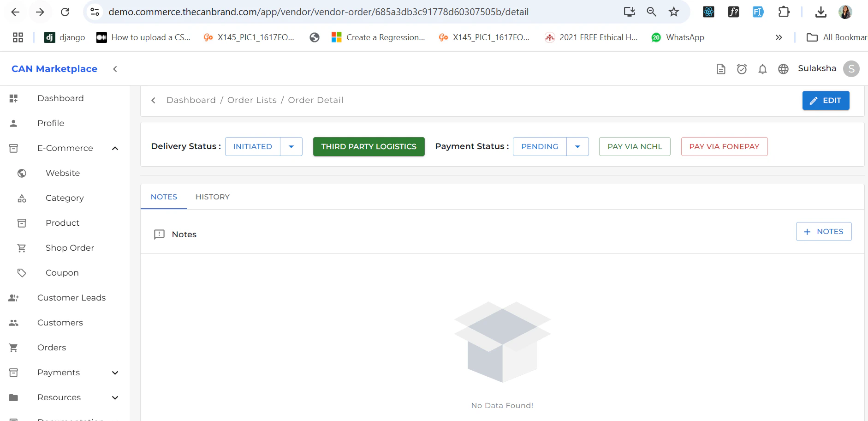Switch to the HISTORY tab
The height and width of the screenshot is (421, 868).
(x=212, y=197)
